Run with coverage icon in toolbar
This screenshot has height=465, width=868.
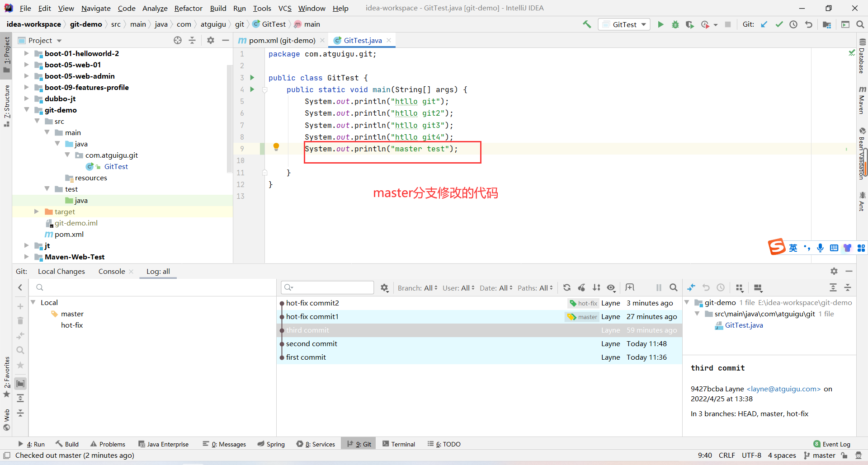689,24
